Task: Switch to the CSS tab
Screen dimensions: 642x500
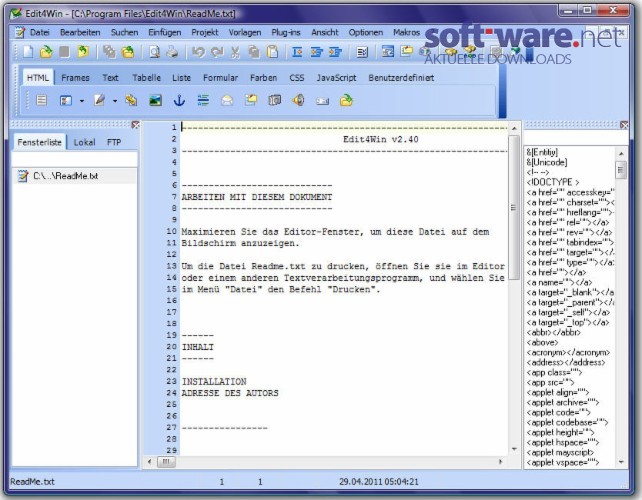Action: point(297,78)
